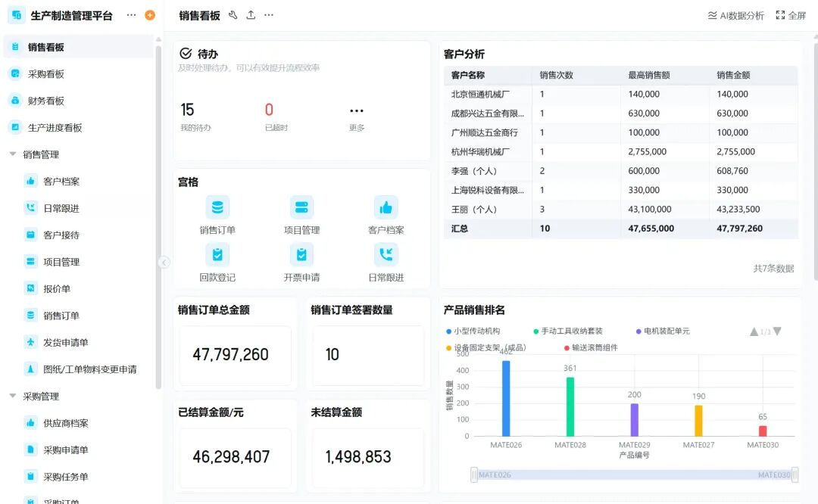
Task: Go to next legend page arrow
Action: coord(777,331)
